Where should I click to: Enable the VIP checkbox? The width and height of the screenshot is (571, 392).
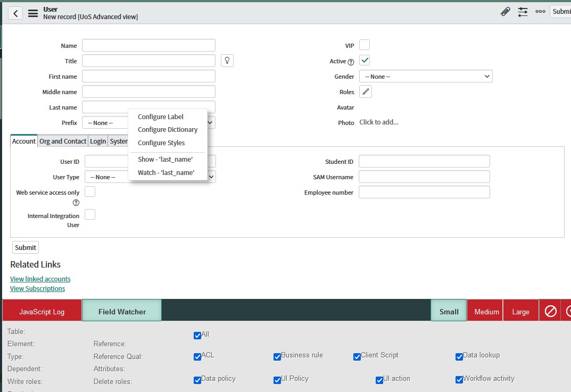click(x=364, y=45)
